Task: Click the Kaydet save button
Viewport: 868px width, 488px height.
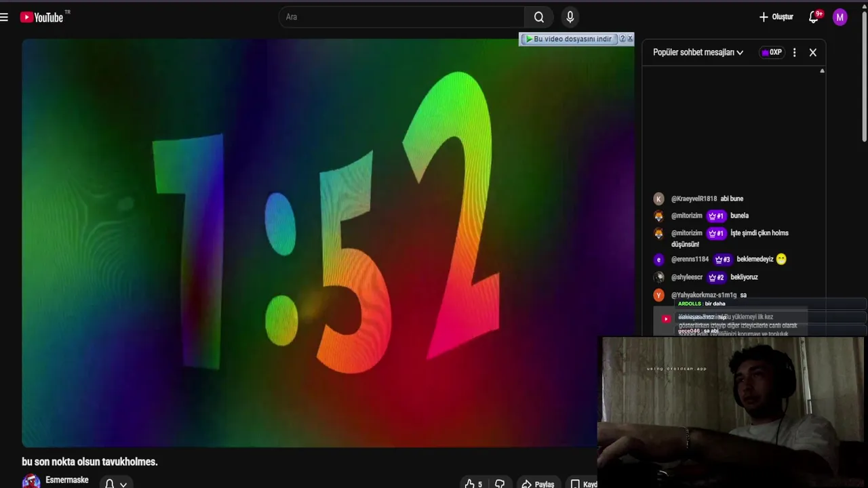Action: (x=583, y=484)
